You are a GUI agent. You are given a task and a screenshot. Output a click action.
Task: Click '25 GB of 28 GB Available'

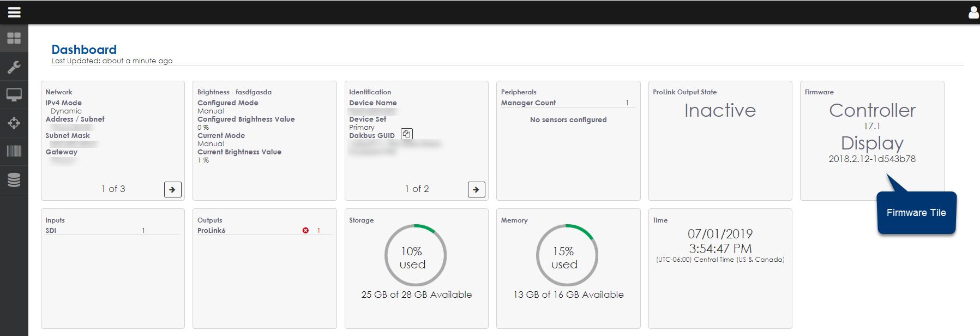(x=417, y=295)
